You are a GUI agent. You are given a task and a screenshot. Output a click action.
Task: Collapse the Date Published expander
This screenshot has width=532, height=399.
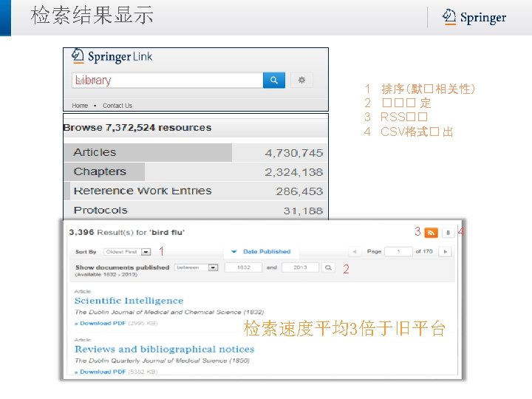tap(261, 252)
